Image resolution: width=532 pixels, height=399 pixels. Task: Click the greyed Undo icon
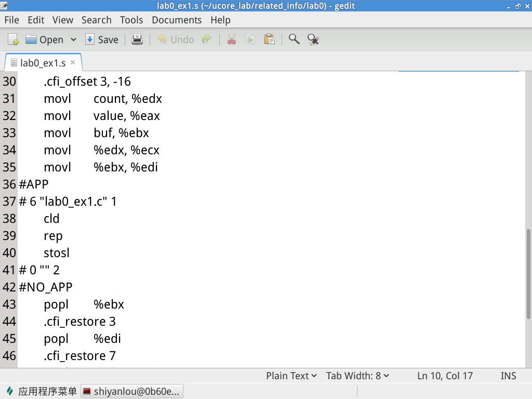pyautogui.click(x=175, y=39)
